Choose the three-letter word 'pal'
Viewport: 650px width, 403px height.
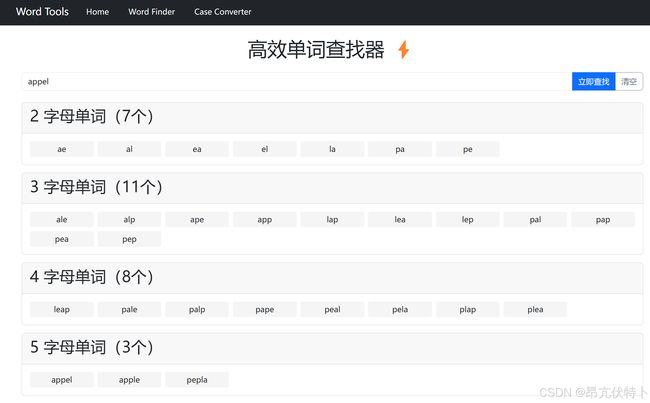535,219
